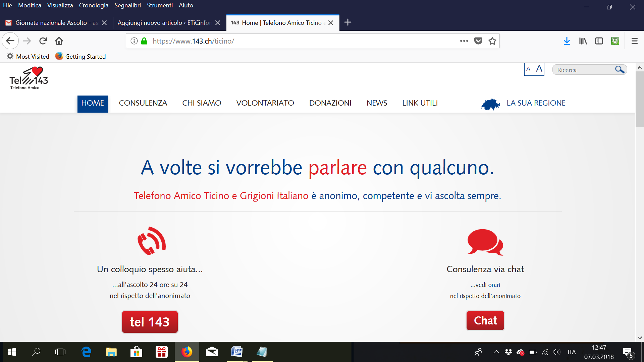Click the magnifier search icon on site
The image size is (644, 362).
pos(620,69)
